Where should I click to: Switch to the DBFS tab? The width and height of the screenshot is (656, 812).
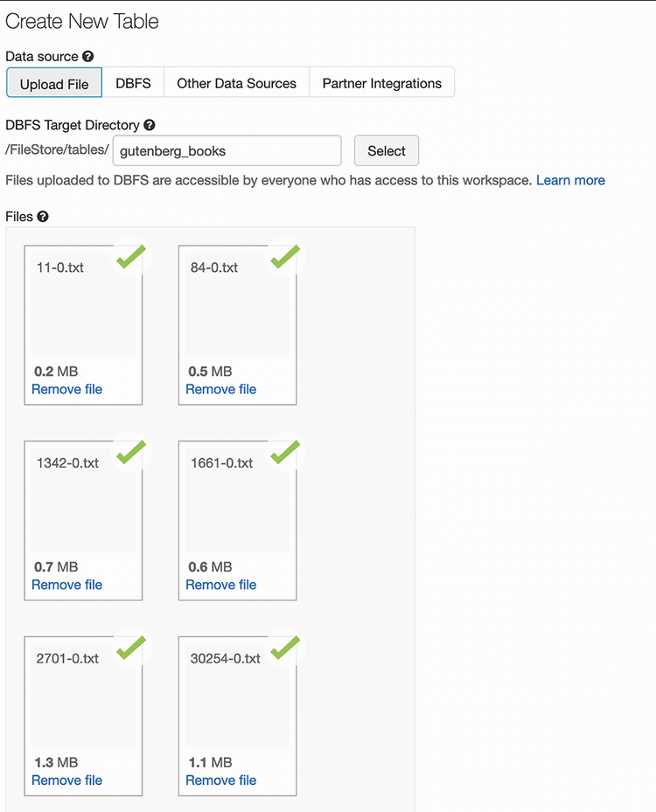coord(133,84)
